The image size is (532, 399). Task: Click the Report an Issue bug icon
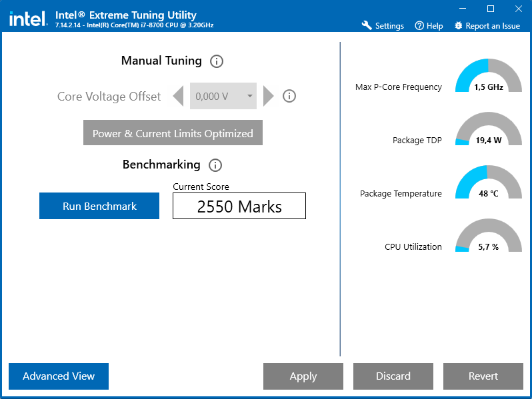(459, 26)
